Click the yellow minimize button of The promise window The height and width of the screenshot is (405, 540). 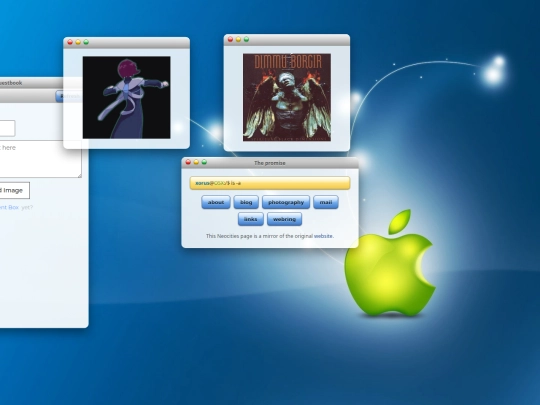(x=196, y=162)
